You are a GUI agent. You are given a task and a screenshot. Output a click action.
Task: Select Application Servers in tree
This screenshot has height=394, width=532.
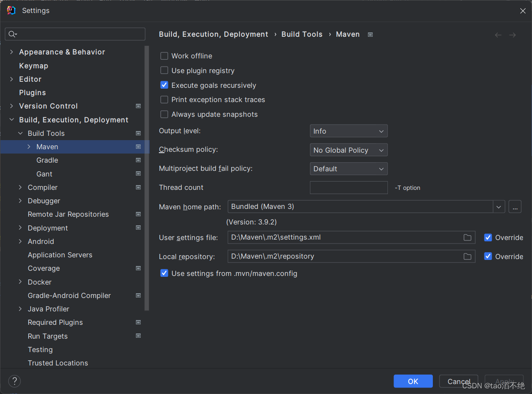(x=60, y=255)
